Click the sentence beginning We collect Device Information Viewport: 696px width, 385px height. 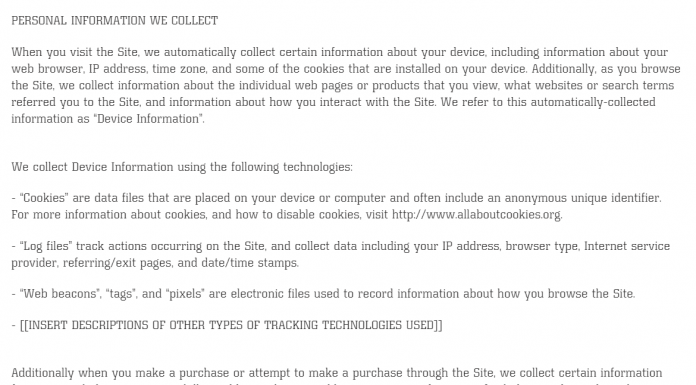(182, 167)
